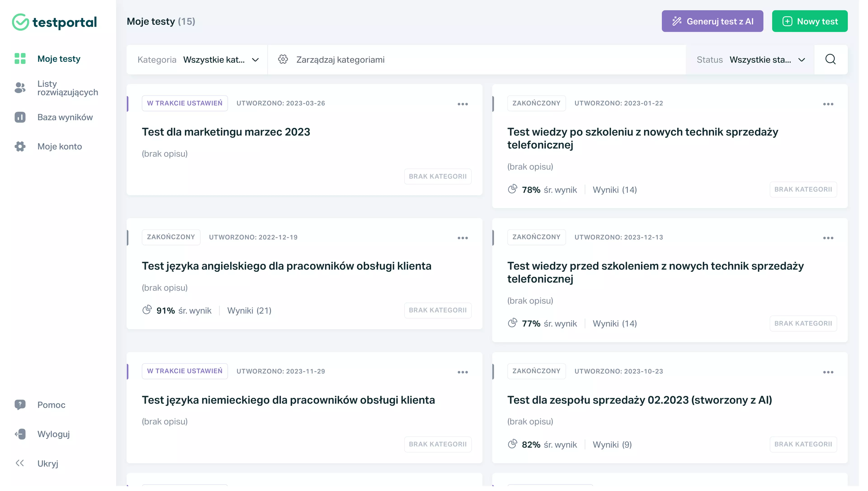Open three-dots menu for test po szkoleniu card

[828, 104]
